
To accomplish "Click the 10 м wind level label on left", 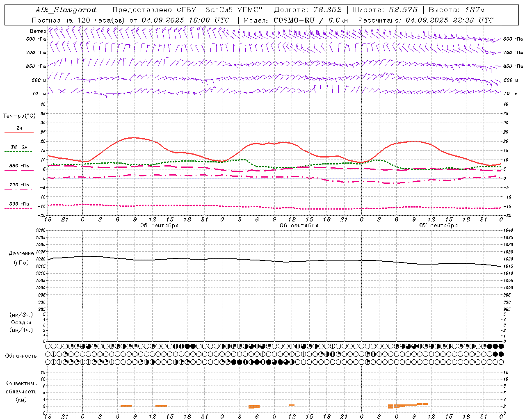I will coord(40,94).
